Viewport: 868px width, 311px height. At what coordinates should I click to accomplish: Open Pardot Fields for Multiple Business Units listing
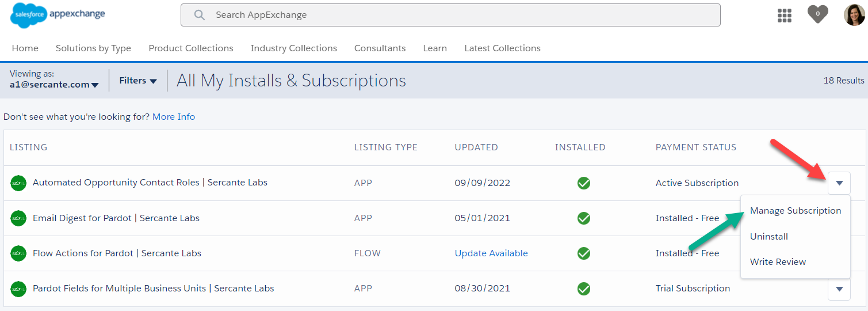click(x=154, y=289)
